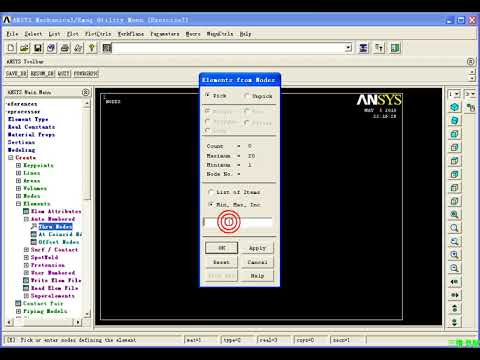Open the WorkPlane menu
The width and height of the screenshot is (480, 360).
(x=131, y=34)
